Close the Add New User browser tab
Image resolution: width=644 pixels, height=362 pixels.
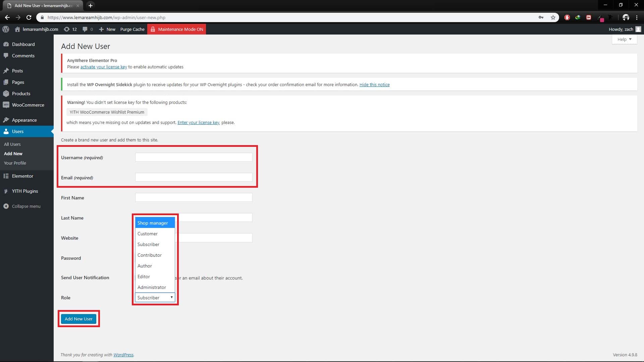pos(78,6)
